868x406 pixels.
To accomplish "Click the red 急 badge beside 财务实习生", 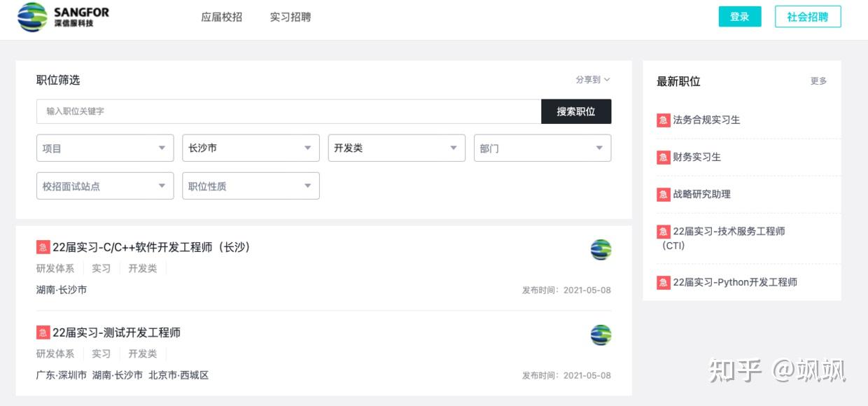I will (663, 157).
